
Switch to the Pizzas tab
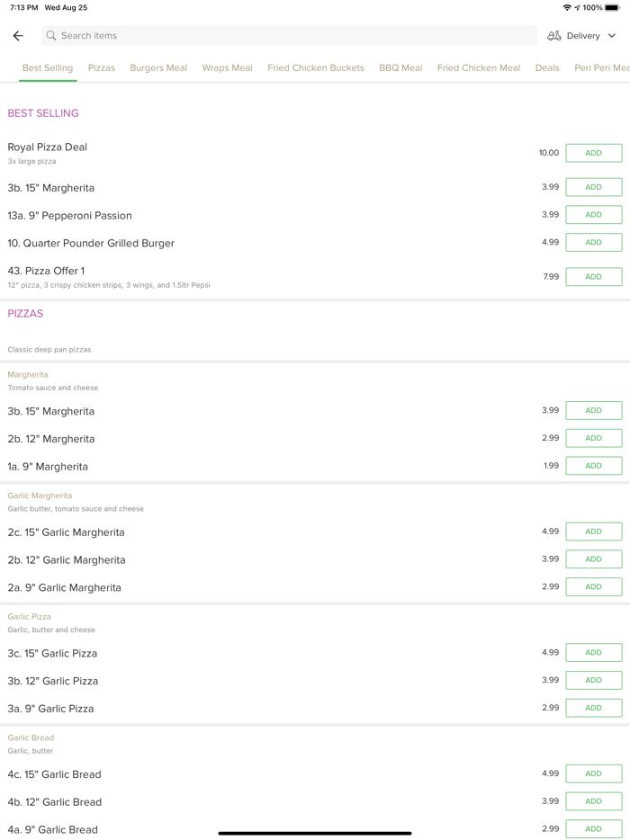coord(102,67)
